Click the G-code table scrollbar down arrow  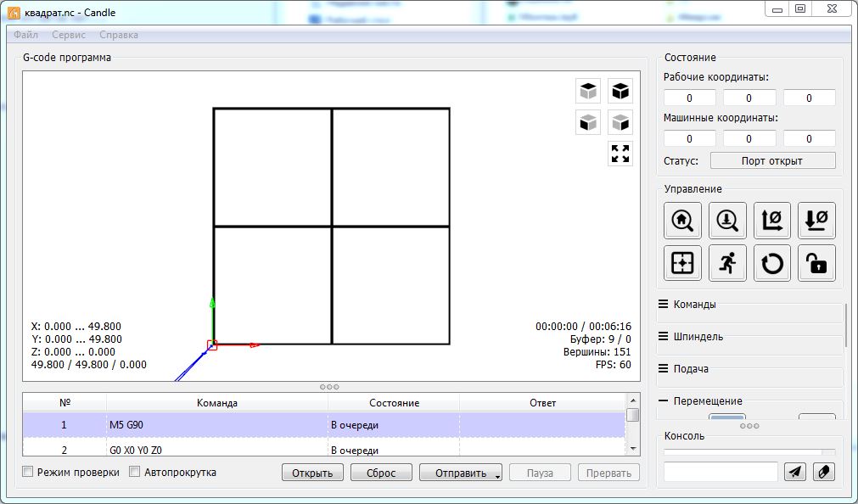click(x=633, y=450)
